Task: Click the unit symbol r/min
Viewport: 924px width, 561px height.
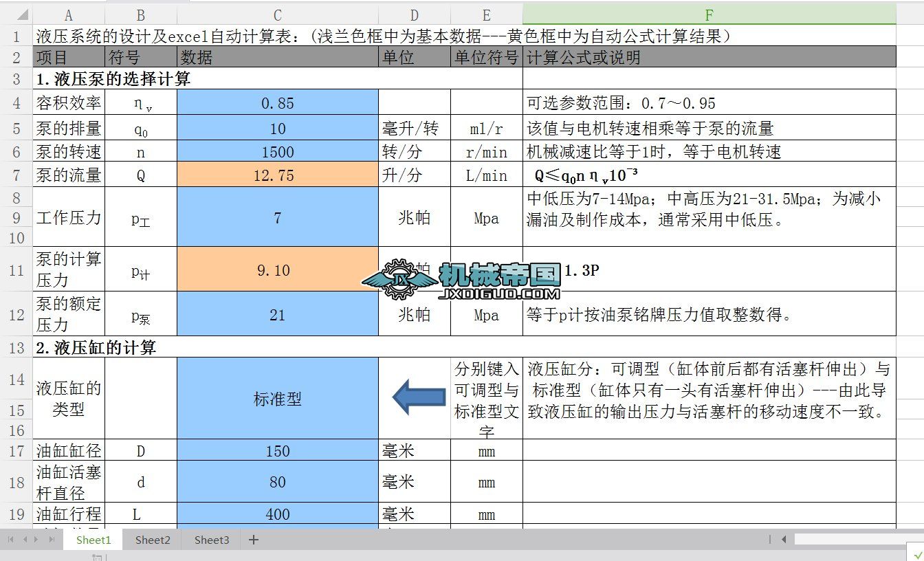Action: (487, 151)
